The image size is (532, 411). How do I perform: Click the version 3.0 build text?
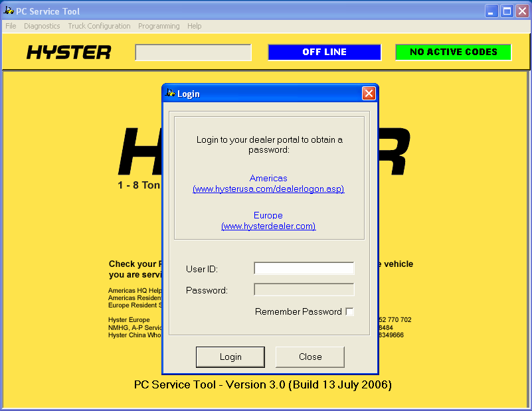tap(263, 385)
